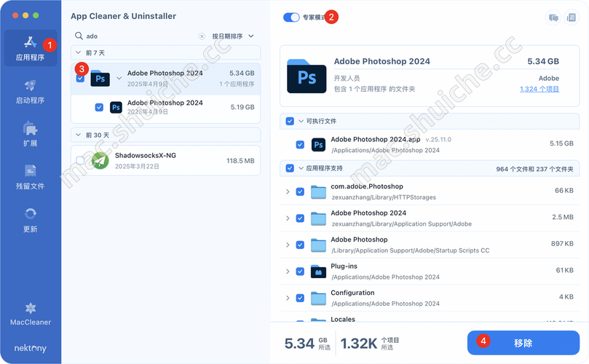Open the 应用程序 sidebar section

point(30,48)
